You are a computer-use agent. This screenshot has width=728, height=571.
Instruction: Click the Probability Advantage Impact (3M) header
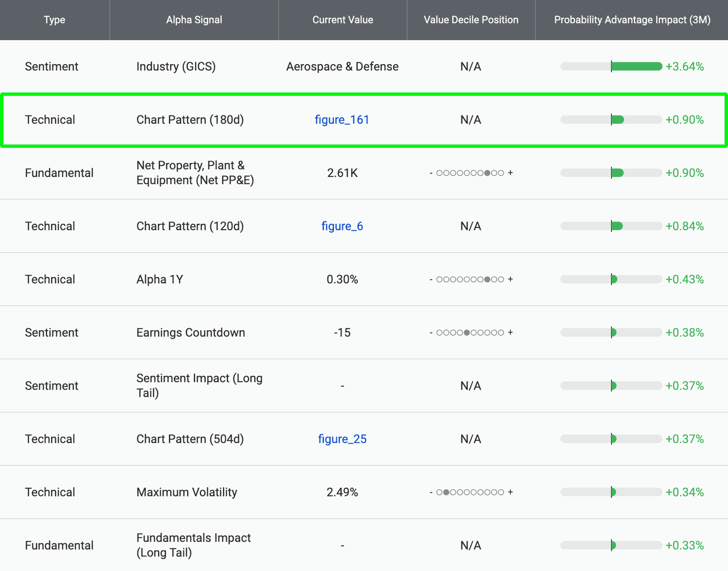[x=632, y=20]
